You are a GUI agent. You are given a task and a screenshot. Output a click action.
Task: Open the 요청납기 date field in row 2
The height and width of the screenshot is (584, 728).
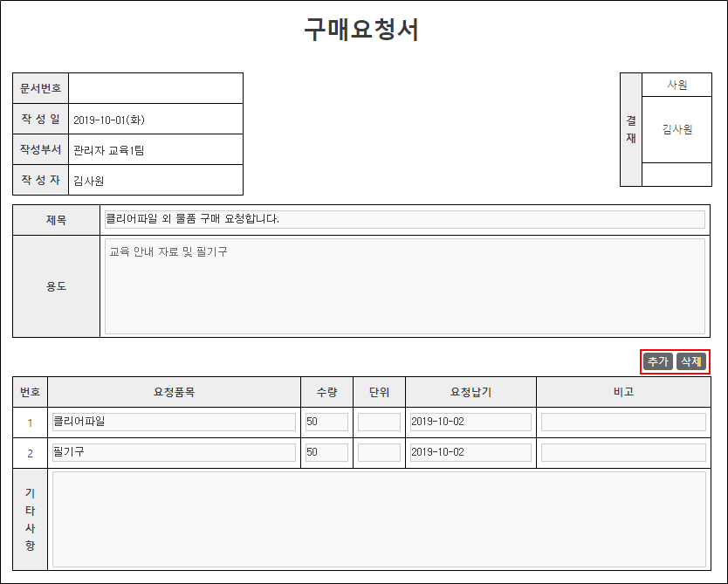coord(470,453)
